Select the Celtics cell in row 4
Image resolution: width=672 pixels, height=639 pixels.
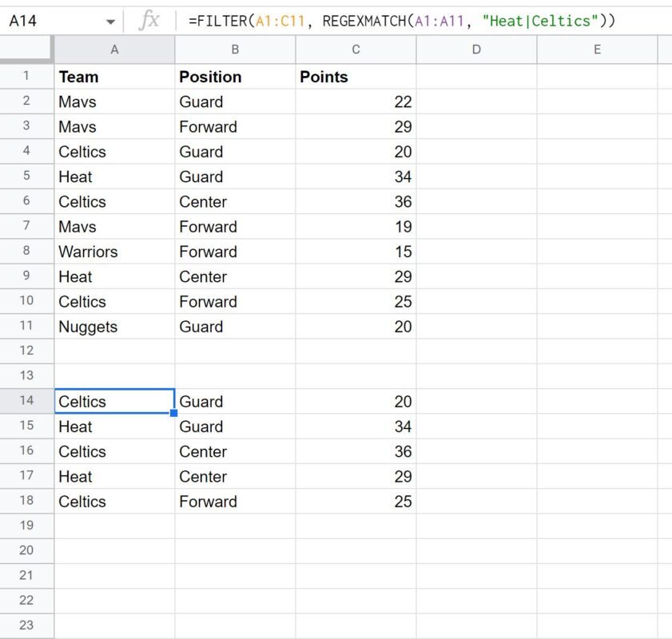pyautogui.click(x=114, y=152)
